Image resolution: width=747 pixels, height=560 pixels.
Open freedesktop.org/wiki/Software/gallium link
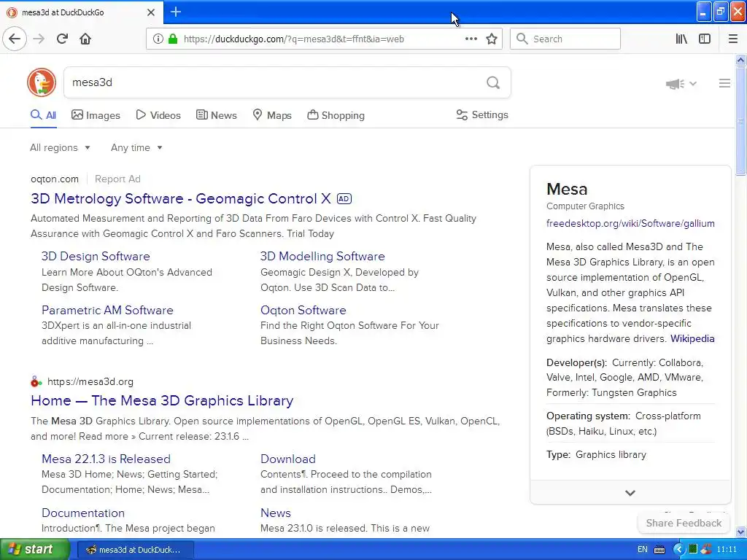tap(630, 223)
